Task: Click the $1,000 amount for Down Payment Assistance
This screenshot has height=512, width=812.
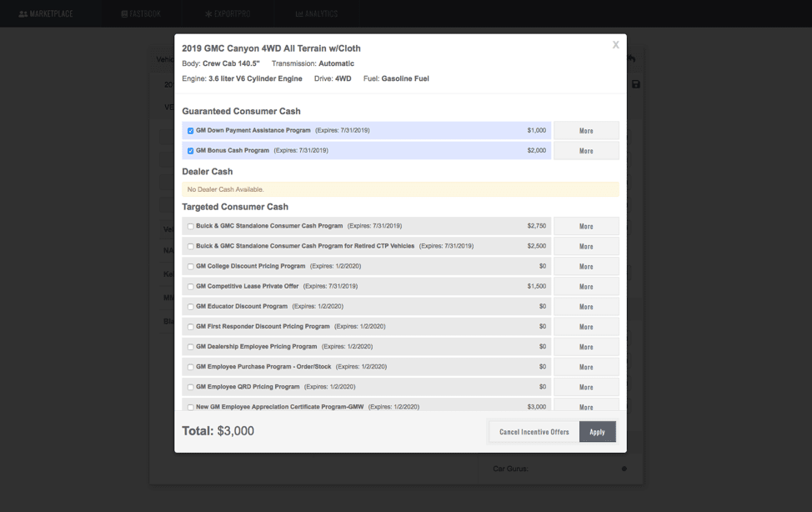Action: 537,131
